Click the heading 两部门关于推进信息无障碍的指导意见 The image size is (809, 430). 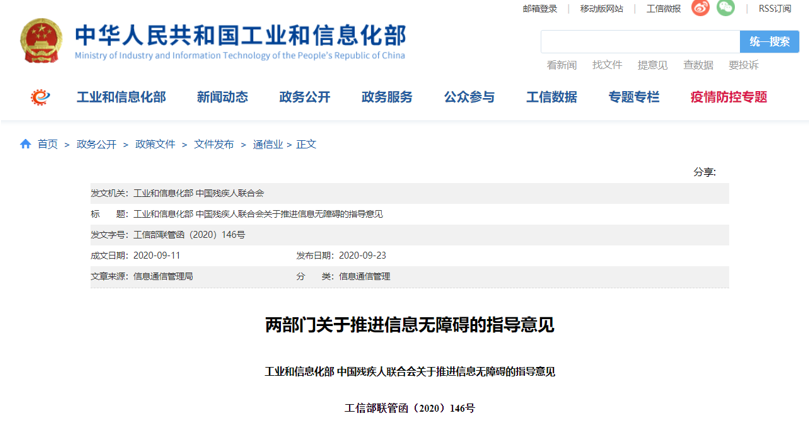coord(410,325)
